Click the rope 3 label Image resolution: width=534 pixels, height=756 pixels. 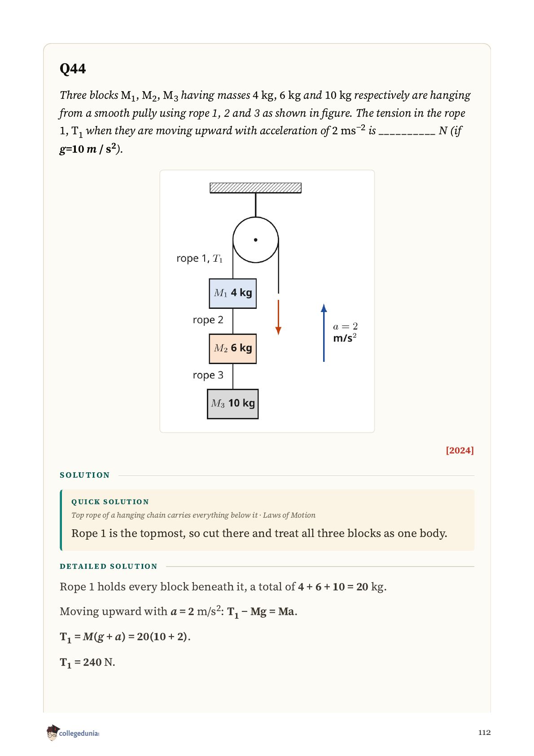pos(208,375)
